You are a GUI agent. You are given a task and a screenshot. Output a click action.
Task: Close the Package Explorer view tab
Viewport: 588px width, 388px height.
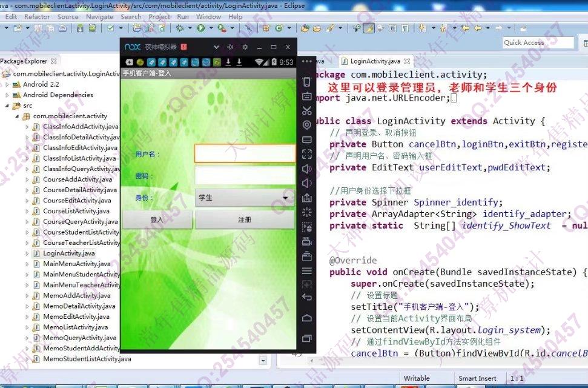click(x=54, y=61)
